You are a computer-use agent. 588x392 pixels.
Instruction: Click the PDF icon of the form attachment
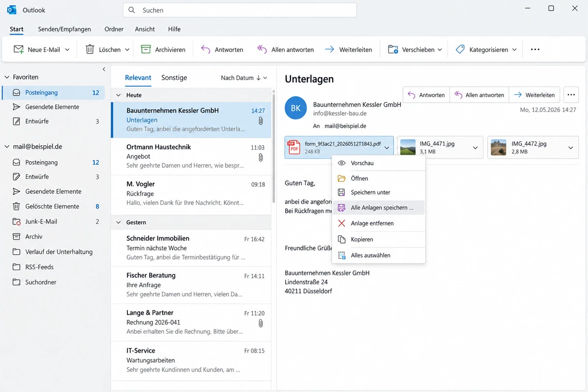294,147
